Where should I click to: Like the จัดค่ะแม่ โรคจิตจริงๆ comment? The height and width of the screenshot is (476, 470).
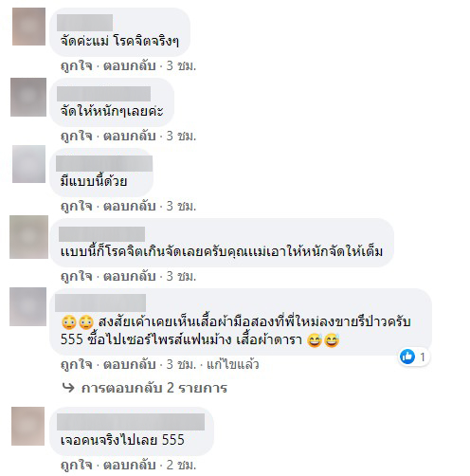click(x=77, y=65)
